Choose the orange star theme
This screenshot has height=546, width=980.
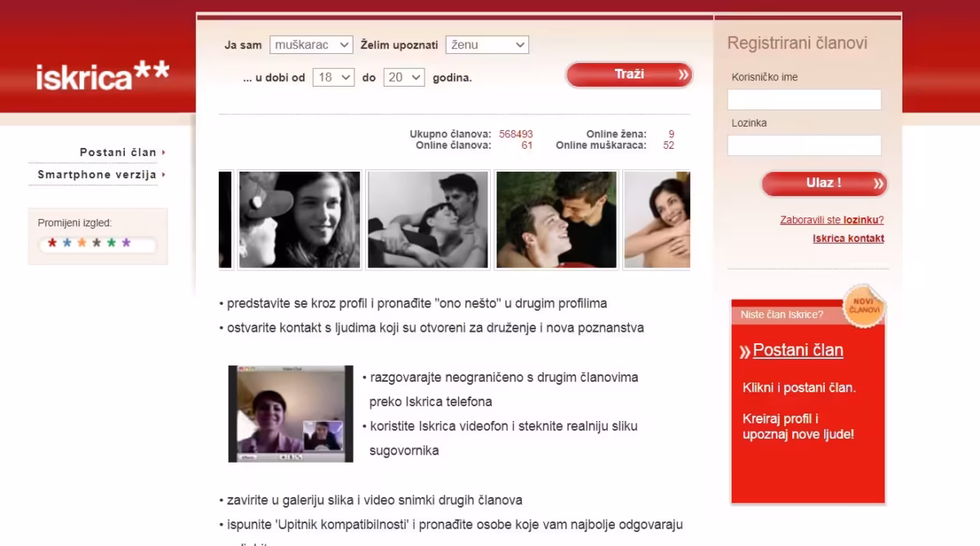[82, 243]
